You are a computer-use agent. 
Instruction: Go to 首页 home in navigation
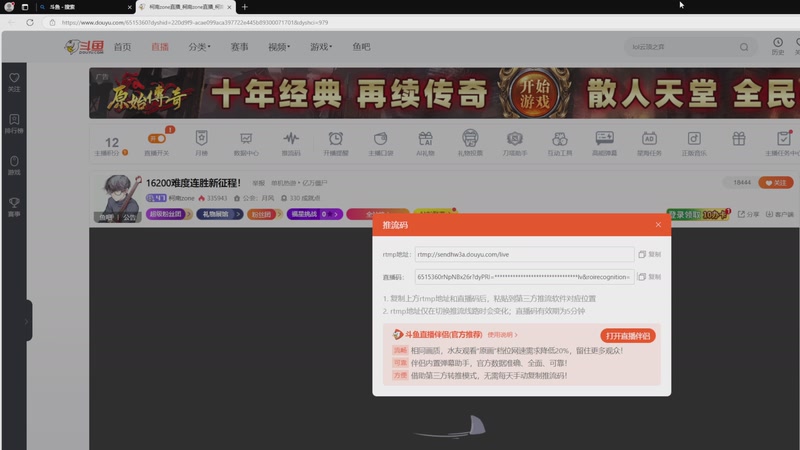[122, 47]
